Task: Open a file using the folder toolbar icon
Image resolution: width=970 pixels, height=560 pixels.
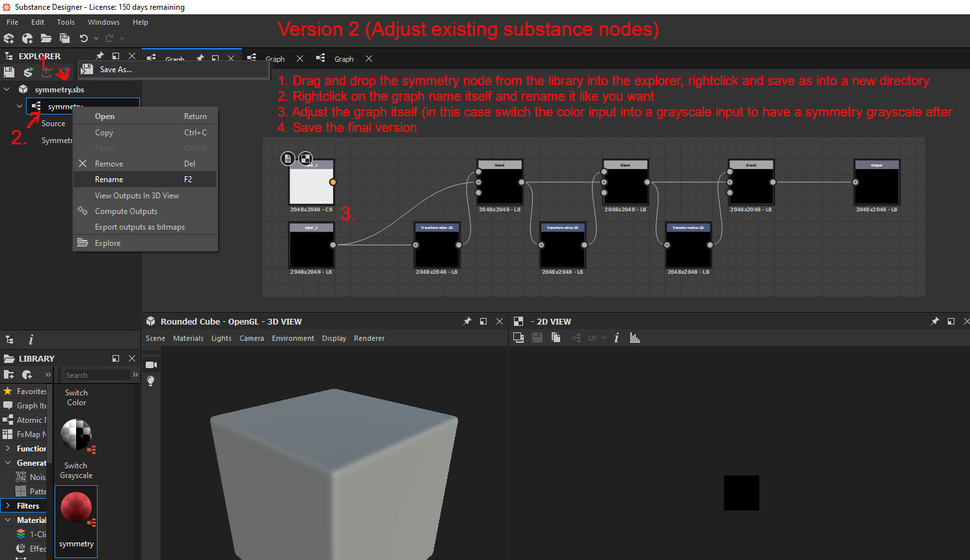Action: tap(47, 38)
